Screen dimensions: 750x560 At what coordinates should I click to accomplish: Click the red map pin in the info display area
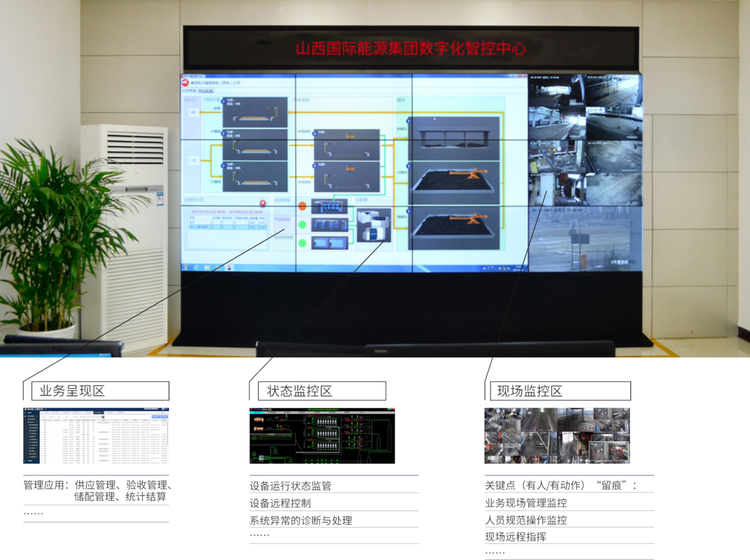point(262,203)
